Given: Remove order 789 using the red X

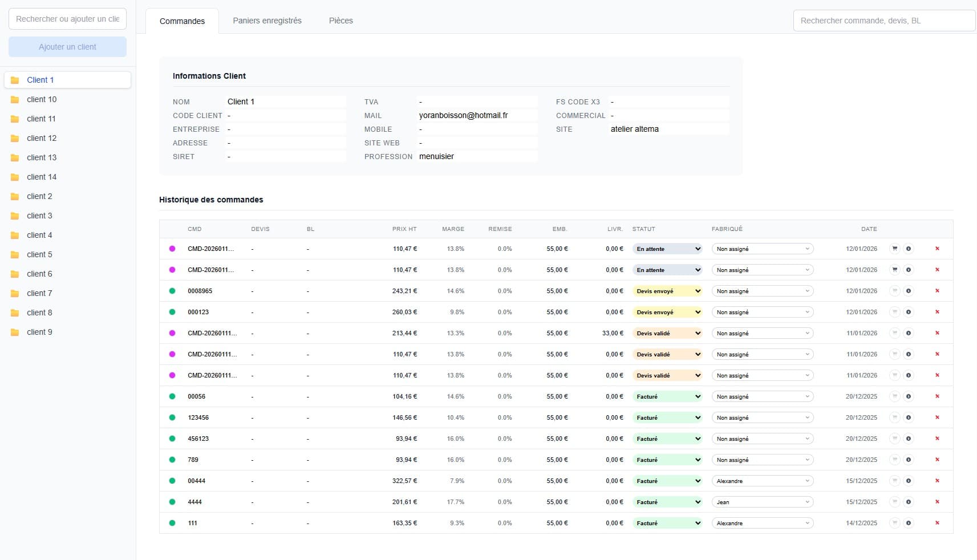Looking at the screenshot, I should (937, 460).
